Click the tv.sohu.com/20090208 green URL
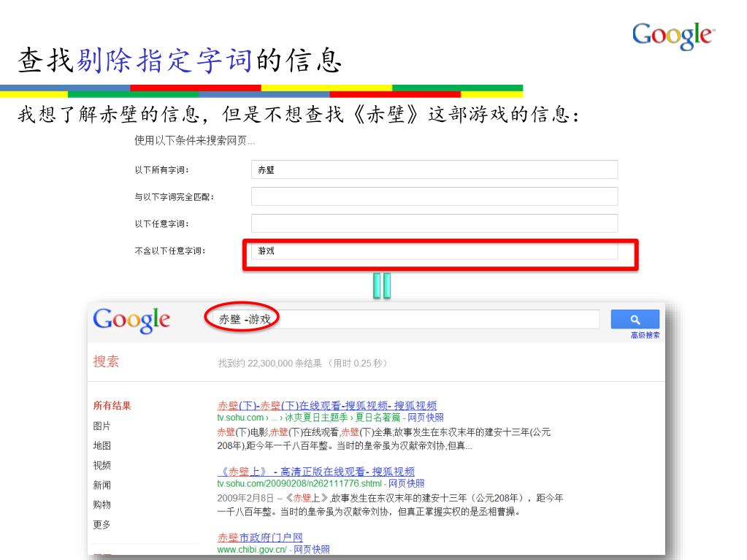The height and width of the screenshot is (560, 747). 299,483
